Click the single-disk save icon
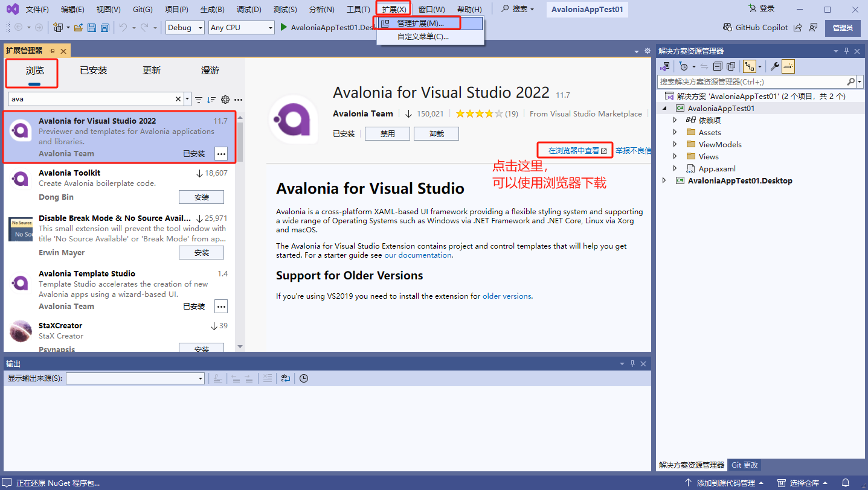Viewport: 868px width, 490px height. coord(92,28)
